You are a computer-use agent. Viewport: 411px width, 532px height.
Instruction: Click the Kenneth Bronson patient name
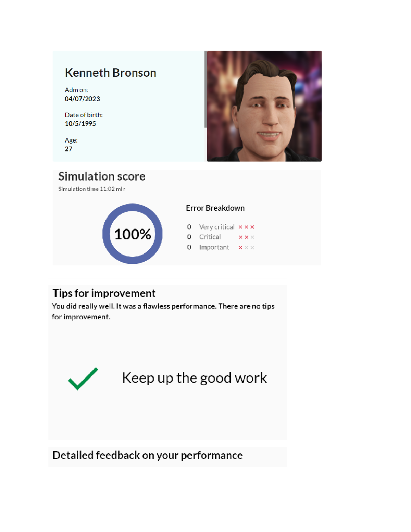(x=111, y=73)
